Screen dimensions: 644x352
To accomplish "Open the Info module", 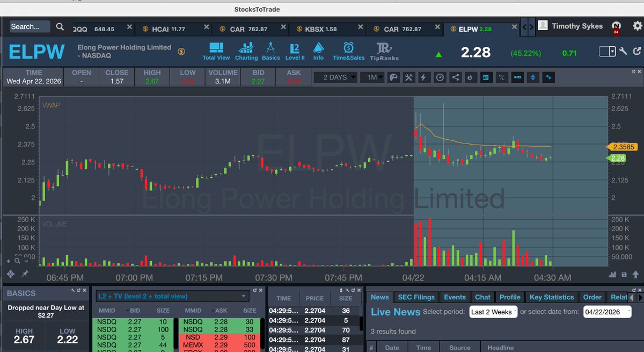I will (318, 51).
